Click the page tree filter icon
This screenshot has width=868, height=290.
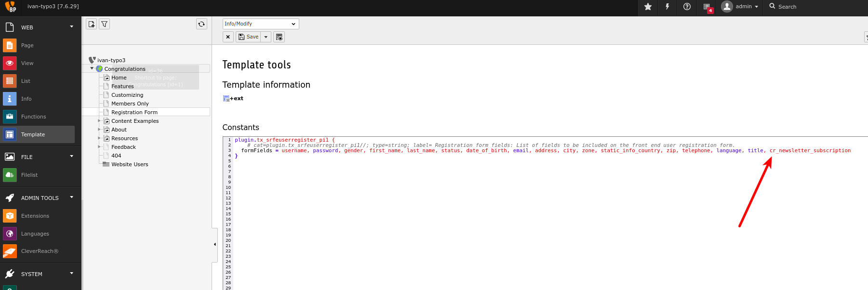(104, 24)
